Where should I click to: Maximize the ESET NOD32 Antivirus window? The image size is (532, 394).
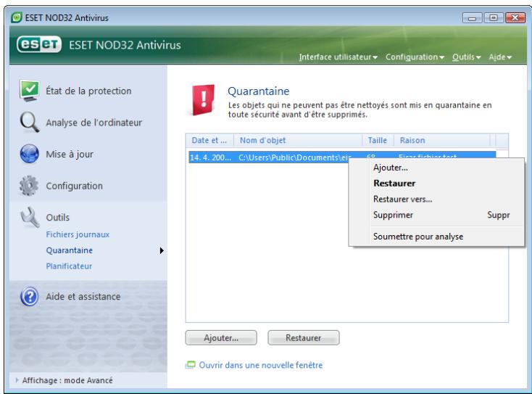[x=494, y=17]
